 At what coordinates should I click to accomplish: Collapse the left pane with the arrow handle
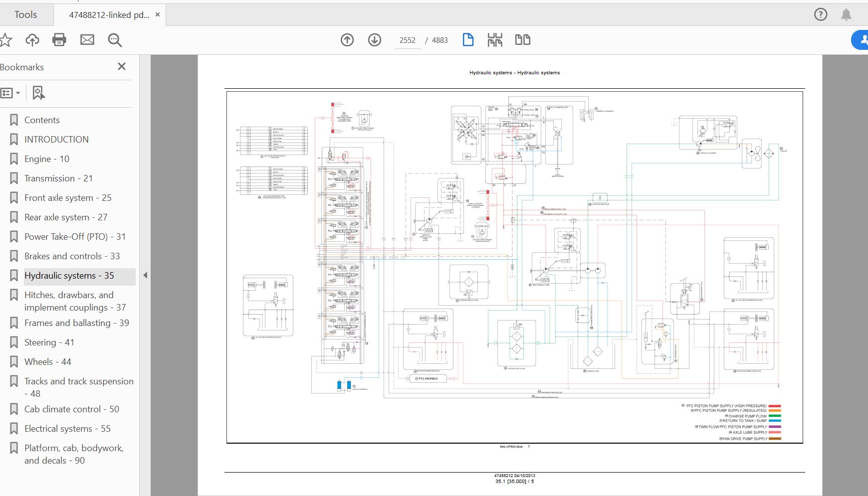coord(145,275)
